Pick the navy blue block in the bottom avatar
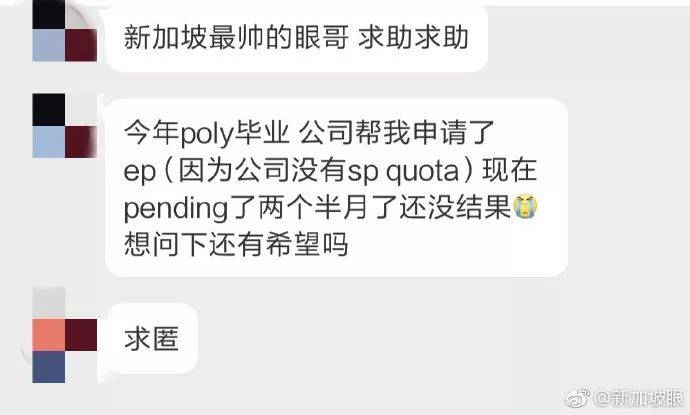 (x=48, y=367)
